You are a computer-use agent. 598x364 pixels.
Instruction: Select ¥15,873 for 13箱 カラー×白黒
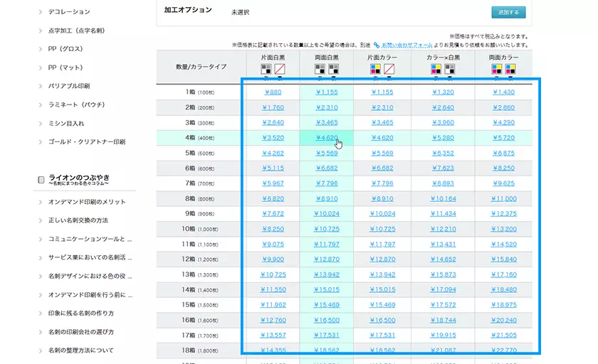point(443,274)
